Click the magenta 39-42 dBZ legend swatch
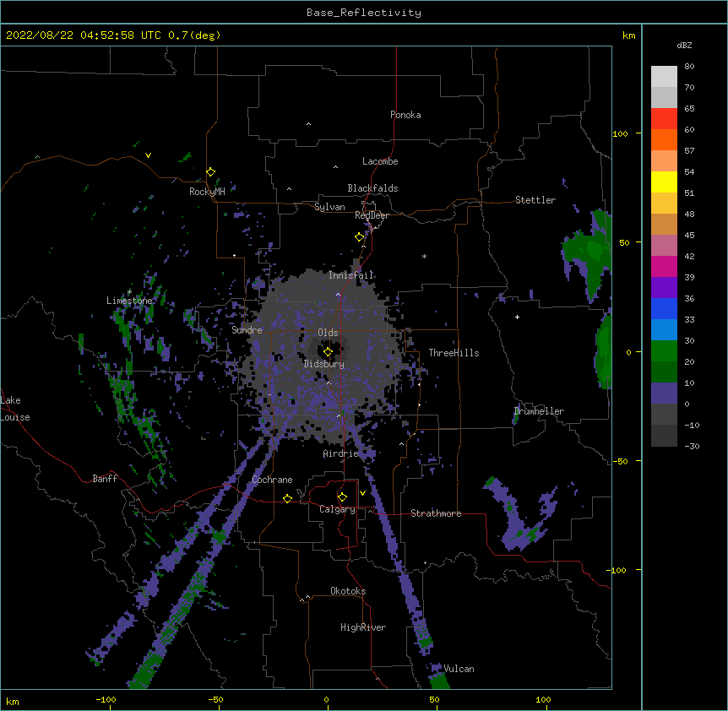Viewport: 728px width, 711px height. click(x=664, y=266)
